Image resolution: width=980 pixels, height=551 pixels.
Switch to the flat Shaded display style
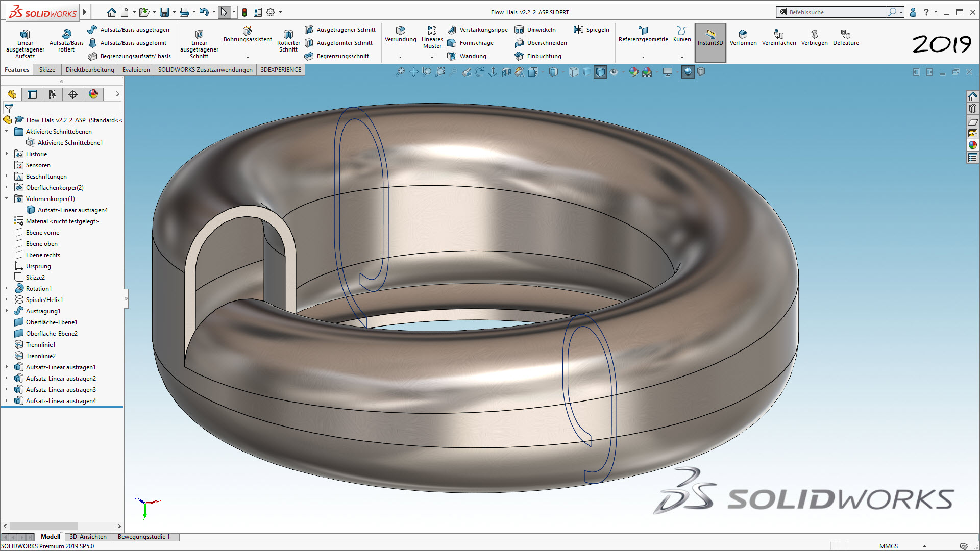pos(587,72)
